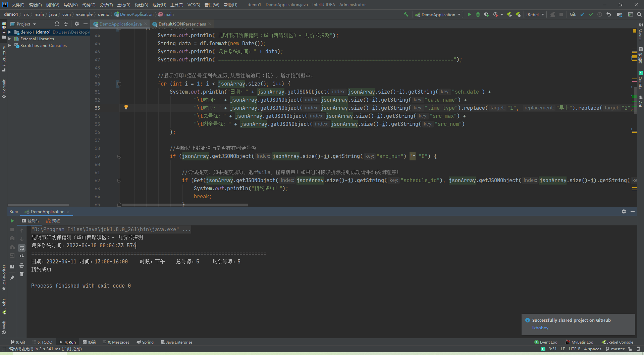Open Project panel gear settings

pyautogui.click(x=77, y=24)
